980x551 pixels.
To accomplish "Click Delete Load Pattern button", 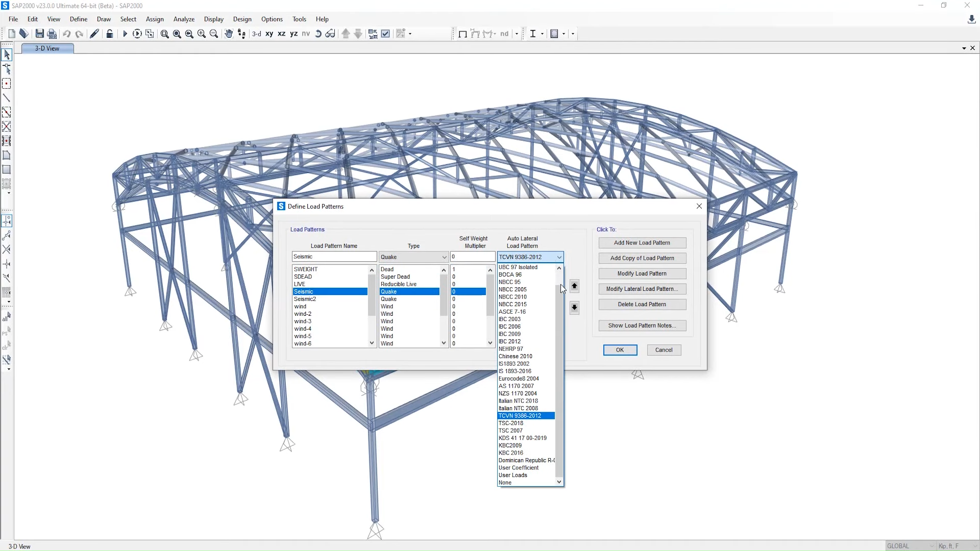I will click(x=642, y=304).
